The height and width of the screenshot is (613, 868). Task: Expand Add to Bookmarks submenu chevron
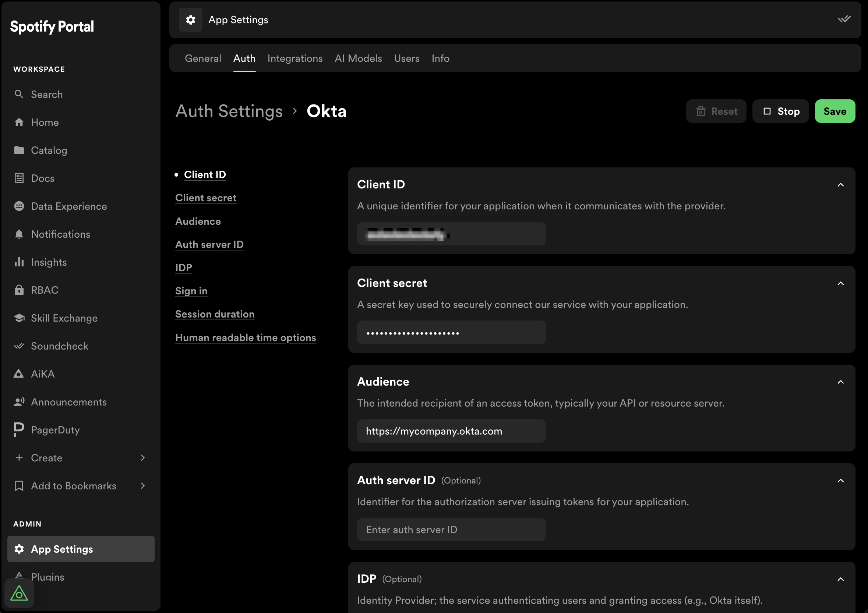tap(142, 486)
